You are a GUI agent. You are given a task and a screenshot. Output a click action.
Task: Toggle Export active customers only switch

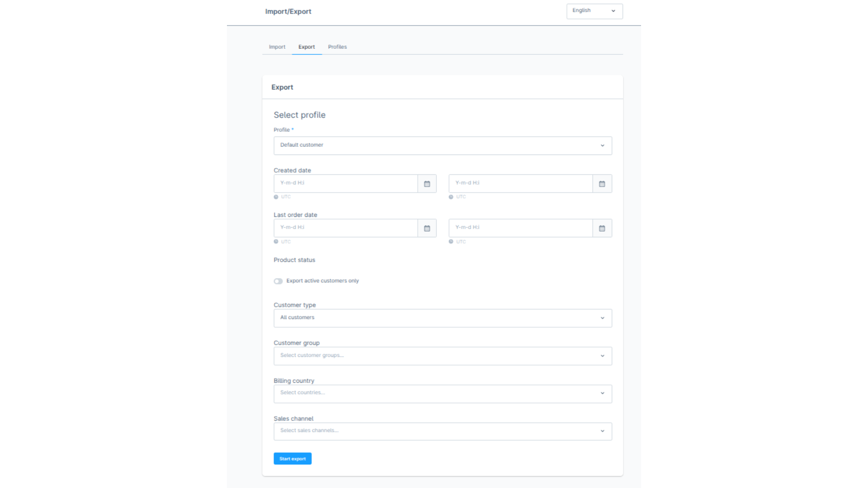[278, 281]
